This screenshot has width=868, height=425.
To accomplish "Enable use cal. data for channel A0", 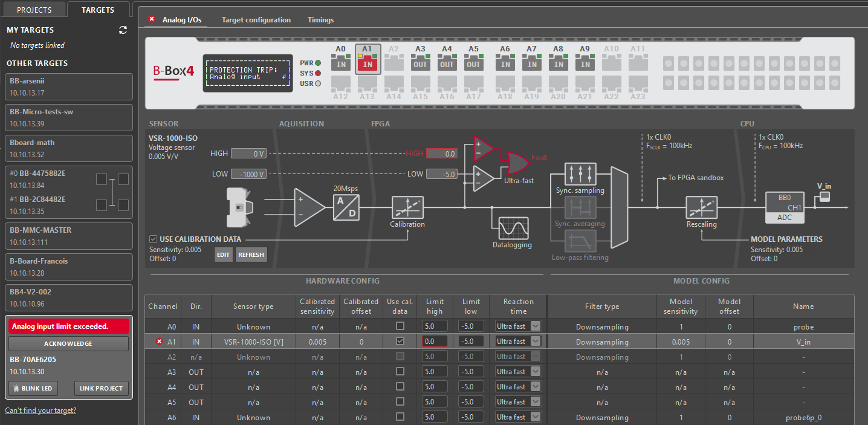I will coord(400,326).
